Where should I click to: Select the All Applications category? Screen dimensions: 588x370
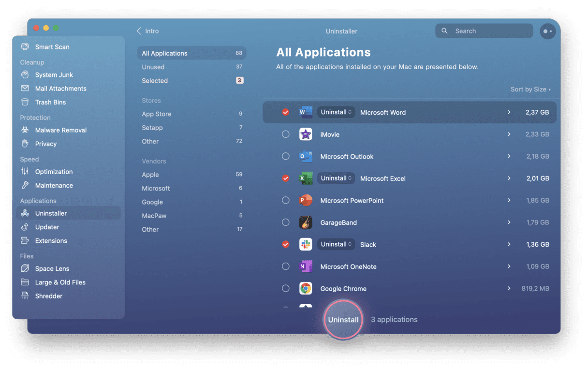point(191,53)
